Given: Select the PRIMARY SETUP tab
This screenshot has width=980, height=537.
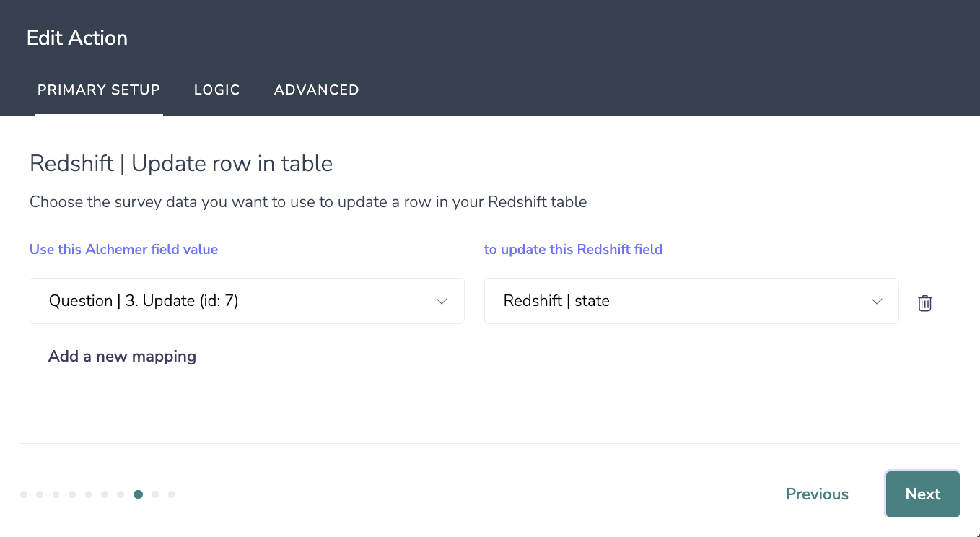Looking at the screenshot, I should click(x=99, y=90).
